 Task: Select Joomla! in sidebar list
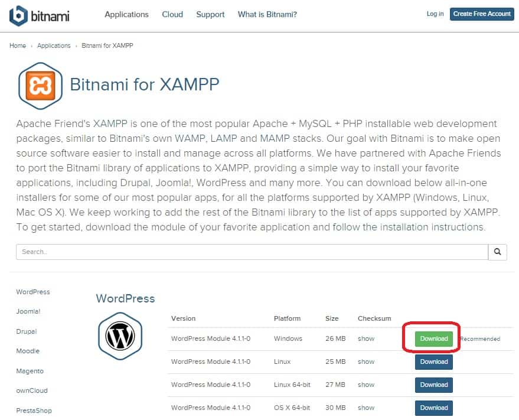(x=28, y=311)
